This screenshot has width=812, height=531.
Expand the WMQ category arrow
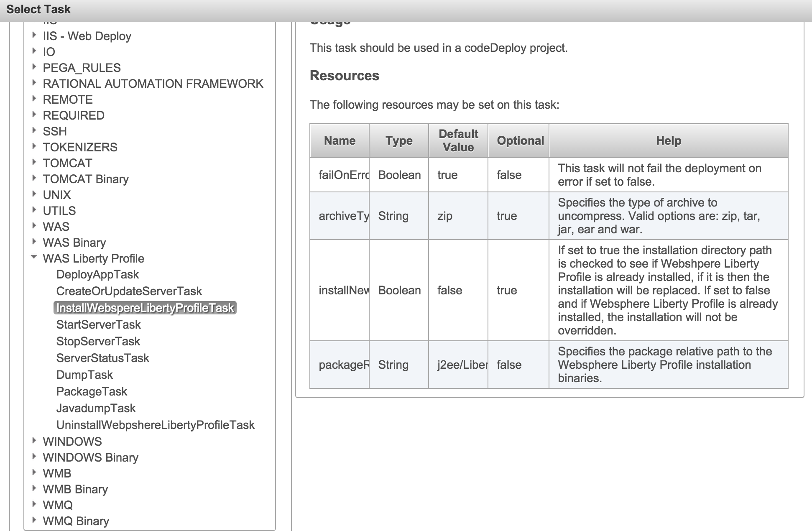pos(34,505)
